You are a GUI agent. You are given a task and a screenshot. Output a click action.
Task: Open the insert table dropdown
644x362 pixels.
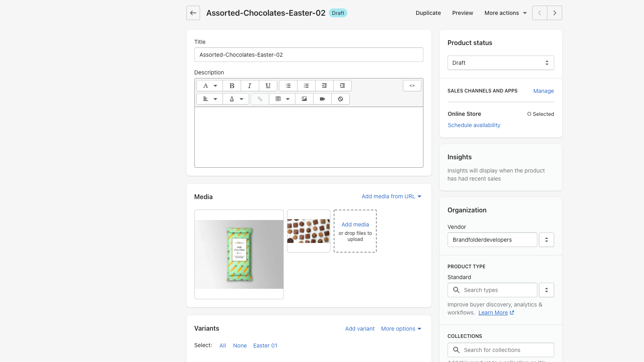[x=282, y=99]
